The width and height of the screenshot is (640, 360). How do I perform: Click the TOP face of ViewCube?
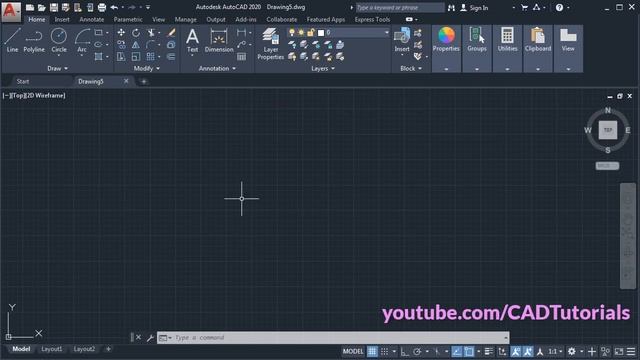(608, 130)
